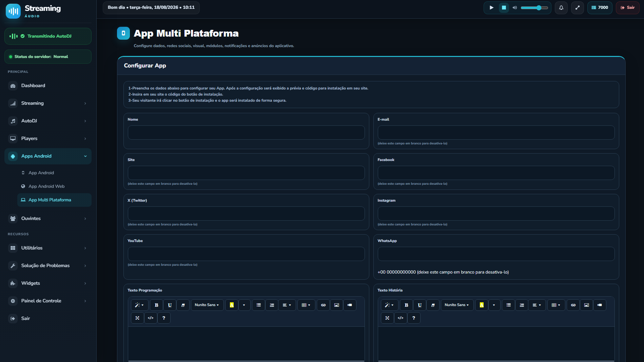Open Nunito Sans font dropdown in Texto História
This screenshot has height=362, width=644.
click(x=457, y=305)
